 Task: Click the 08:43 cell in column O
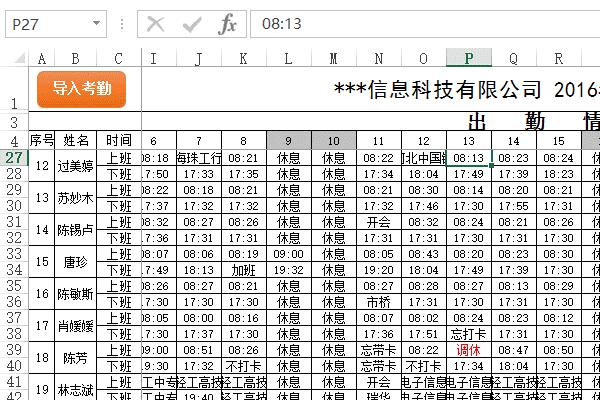point(423,254)
